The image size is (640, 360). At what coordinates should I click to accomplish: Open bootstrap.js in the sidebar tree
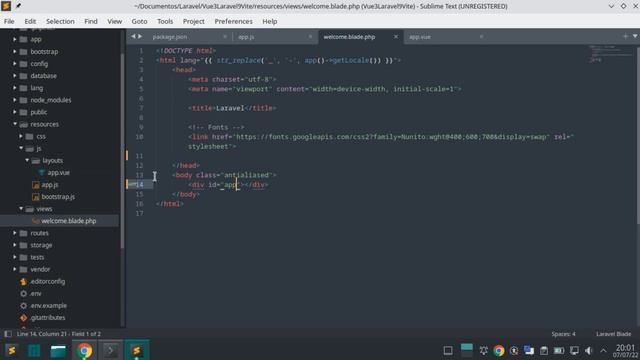point(58,197)
